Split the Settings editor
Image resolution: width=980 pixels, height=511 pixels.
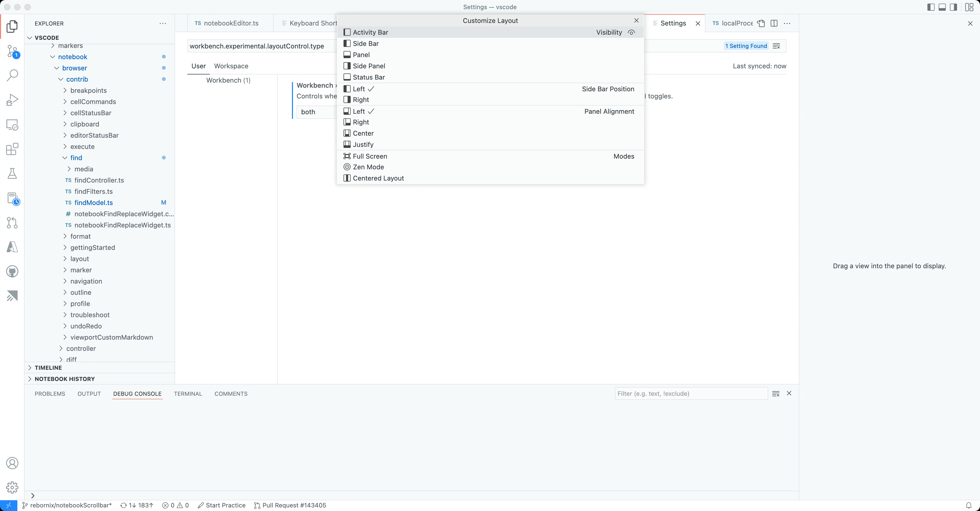coord(774,23)
